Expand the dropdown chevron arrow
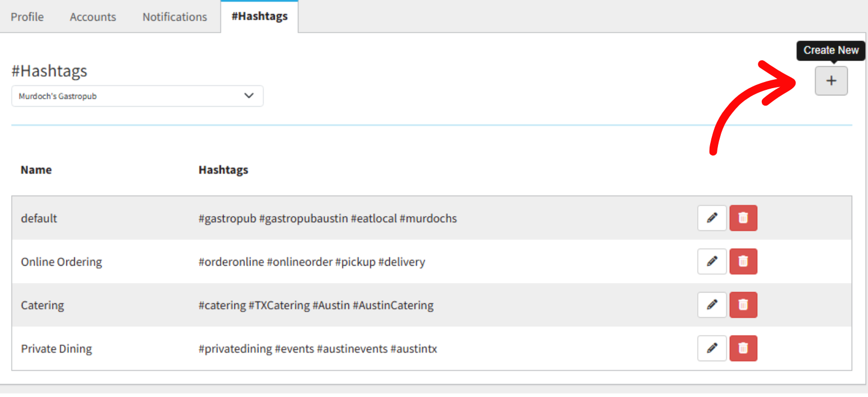 [249, 96]
